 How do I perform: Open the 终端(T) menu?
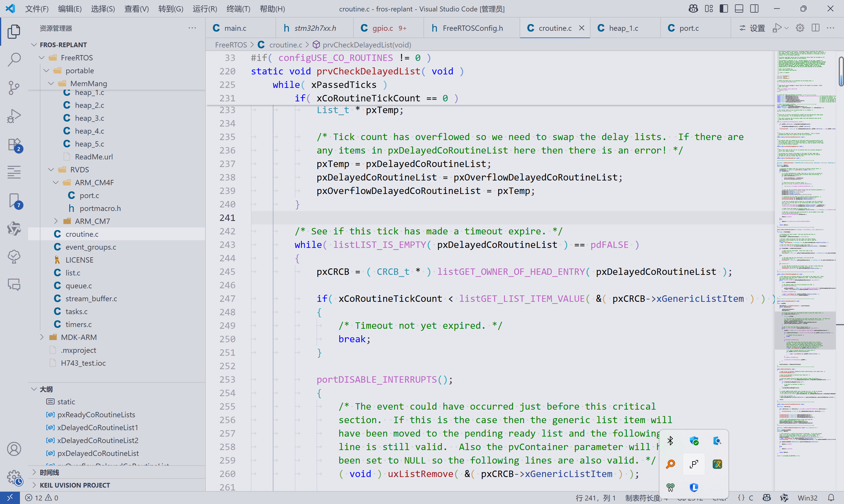tap(239, 9)
